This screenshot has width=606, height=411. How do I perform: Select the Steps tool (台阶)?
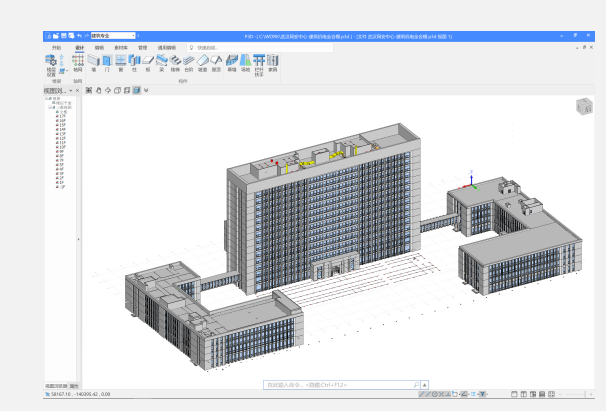(189, 63)
